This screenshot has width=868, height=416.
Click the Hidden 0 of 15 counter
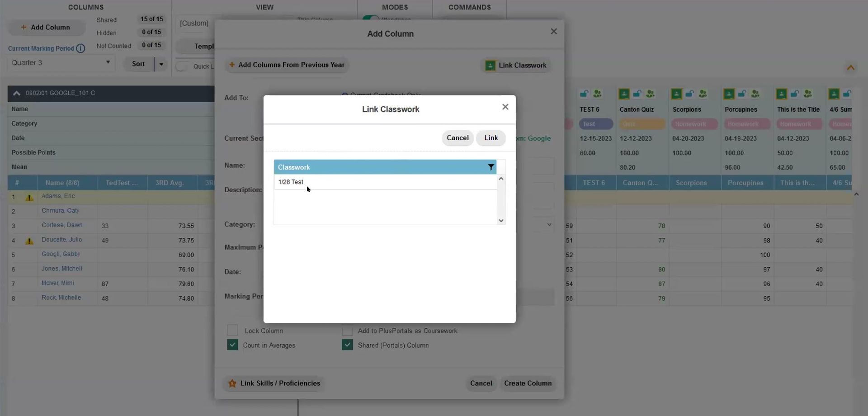pyautogui.click(x=151, y=32)
